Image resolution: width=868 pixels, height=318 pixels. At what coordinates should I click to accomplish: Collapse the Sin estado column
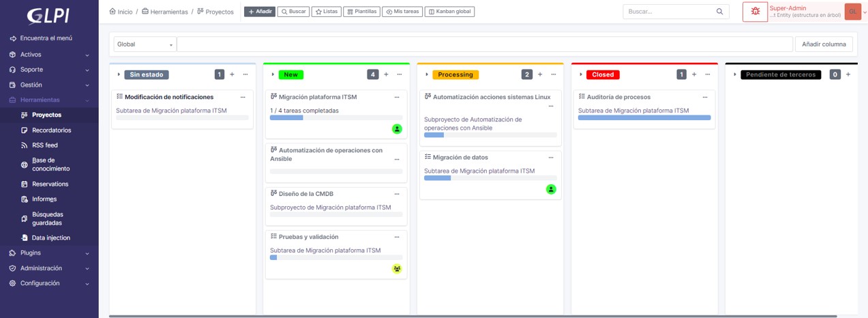[x=119, y=74]
